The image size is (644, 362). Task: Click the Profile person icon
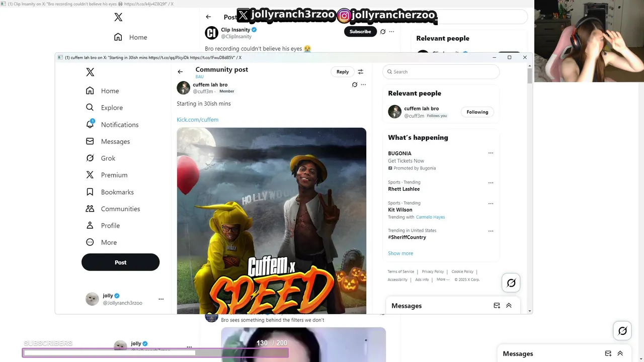click(x=90, y=225)
